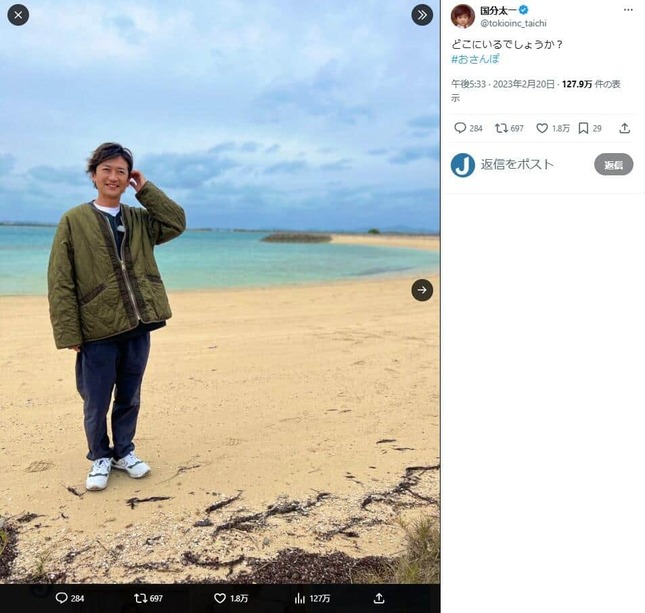Open more options three-dot menu

[628, 10]
